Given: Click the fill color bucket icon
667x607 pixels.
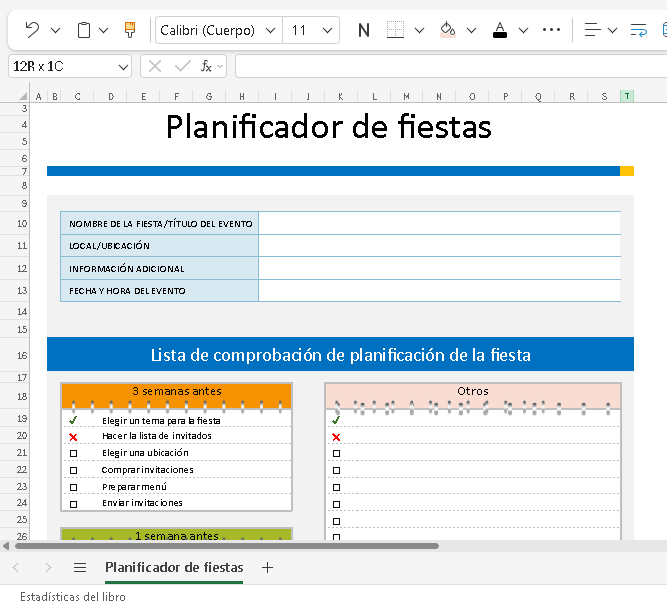Looking at the screenshot, I should 448,30.
